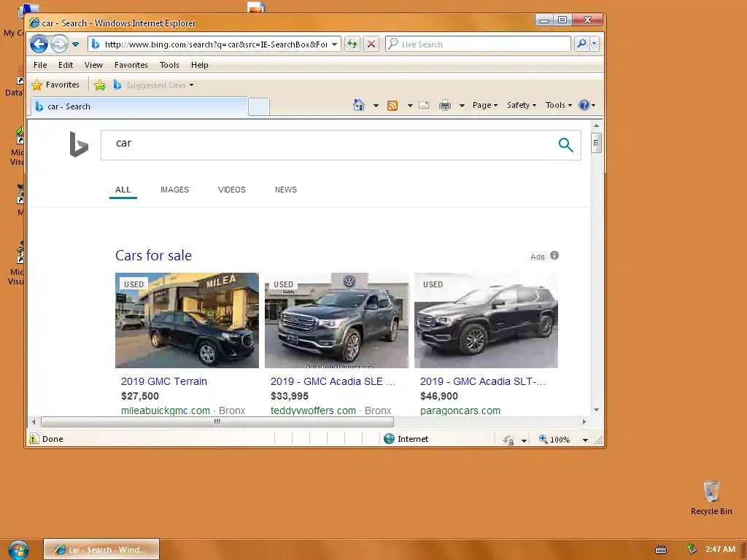Select the 'car - Search' tab
This screenshot has height=560, width=747.
[139, 106]
